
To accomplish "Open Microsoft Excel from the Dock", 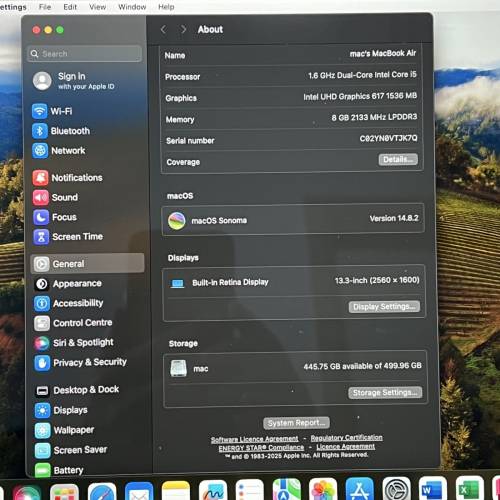I will click(469, 488).
